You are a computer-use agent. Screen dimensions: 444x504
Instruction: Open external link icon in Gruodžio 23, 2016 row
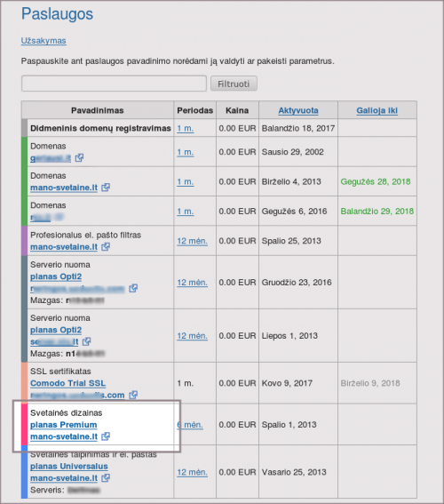coord(133,288)
